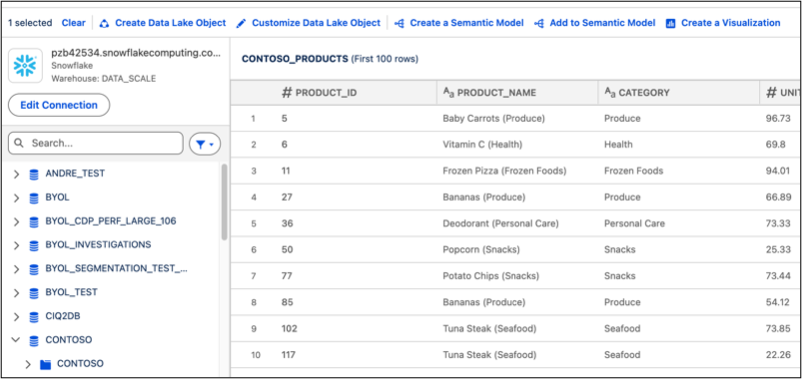Click the ANDRE_TEST database icon
The image size is (802, 379).
pyautogui.click(x=34, y=174)
